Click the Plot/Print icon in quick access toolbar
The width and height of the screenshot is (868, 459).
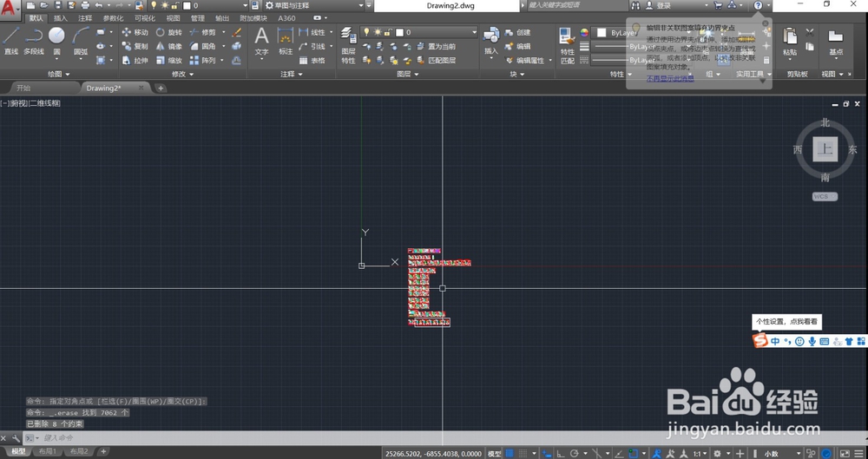(85, 5)
